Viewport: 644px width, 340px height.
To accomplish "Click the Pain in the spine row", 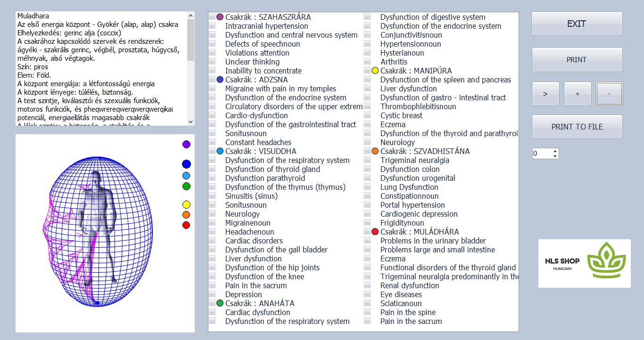I will coord(408,312).
